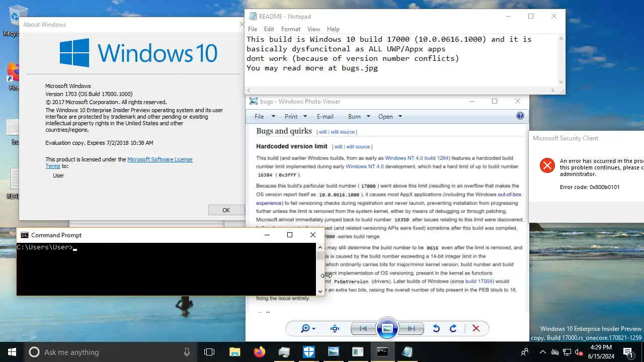Viewport: 644px width, 362px height.
Task: Open Task View on the taskbar
Action: tap(209, 352)
